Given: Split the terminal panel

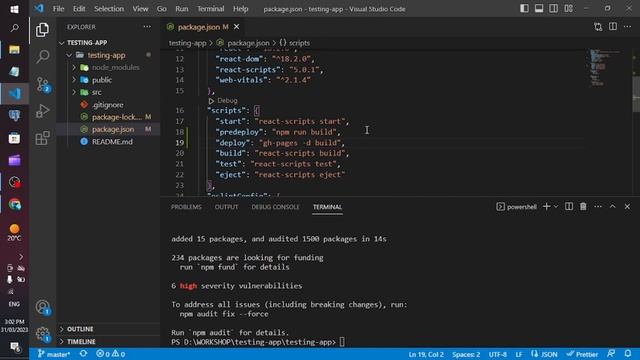Looking at the screenshot, I should click(569, 207).
